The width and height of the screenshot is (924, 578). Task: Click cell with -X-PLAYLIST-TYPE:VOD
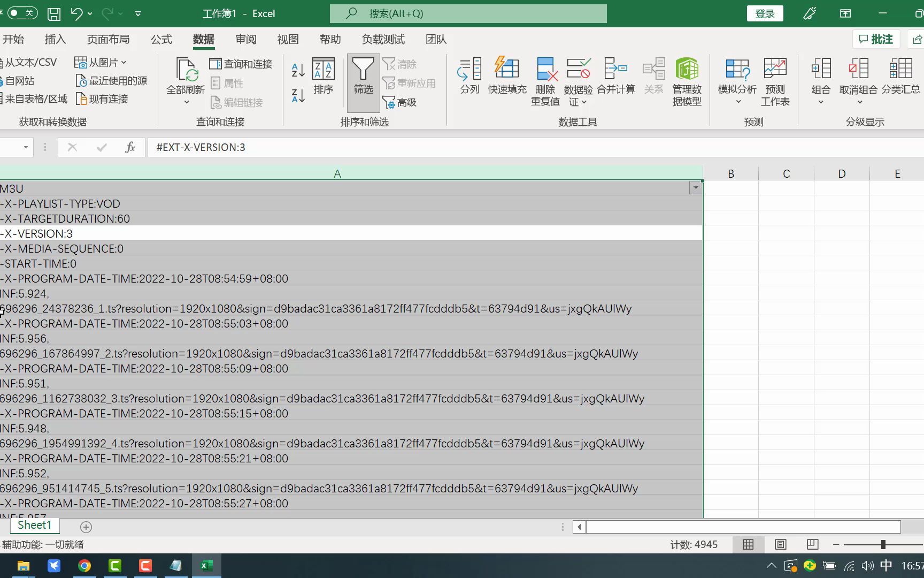tap(351, 203)
